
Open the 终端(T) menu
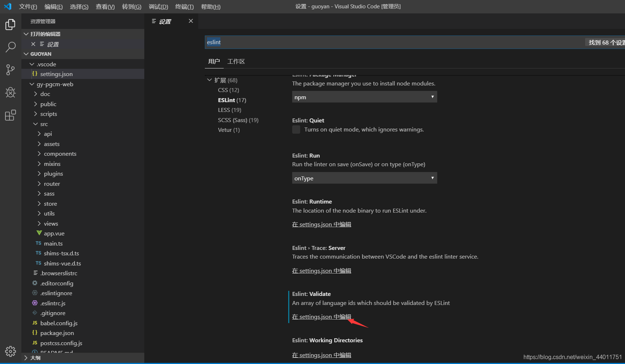click(x=184, y=7)
